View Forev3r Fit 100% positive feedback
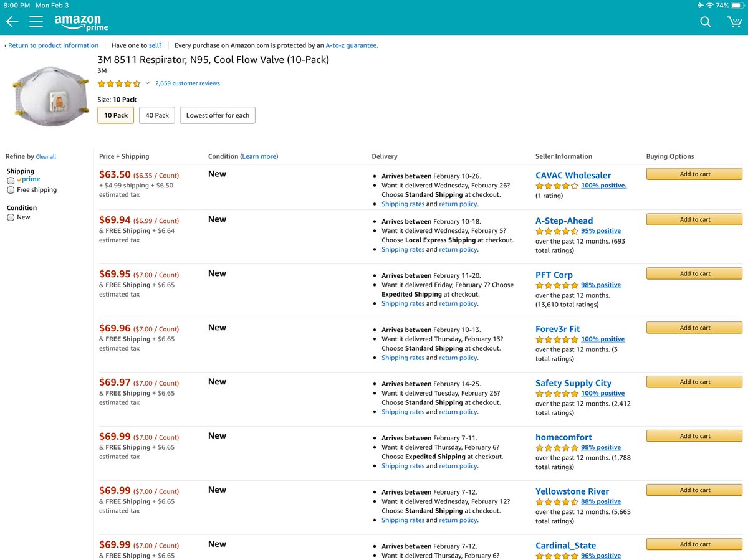748x560 pixels. [x=603, y=339]
